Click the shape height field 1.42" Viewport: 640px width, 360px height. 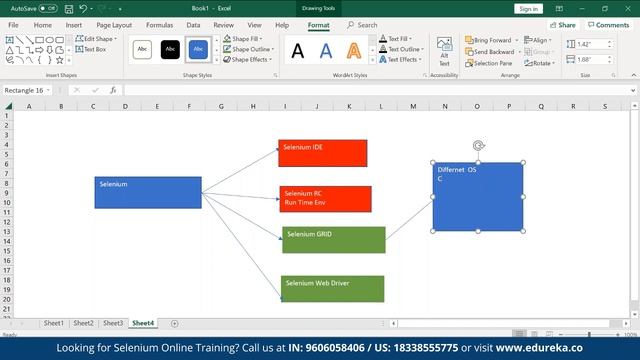[x=591, y=44]
